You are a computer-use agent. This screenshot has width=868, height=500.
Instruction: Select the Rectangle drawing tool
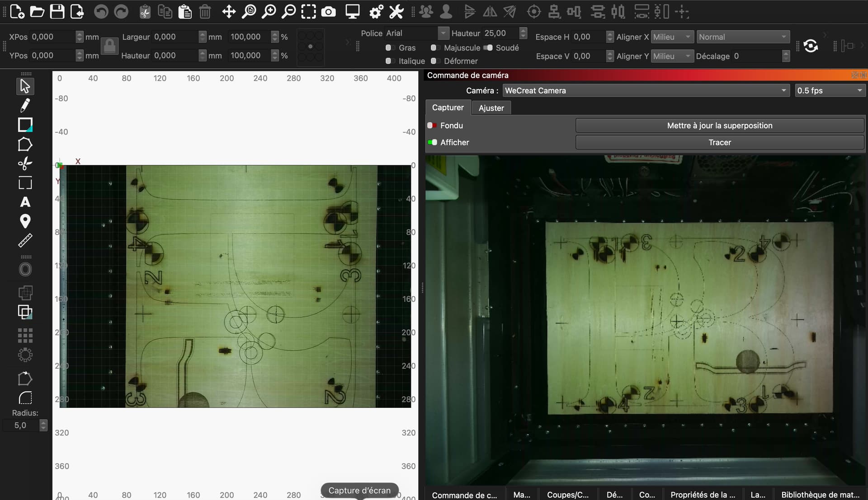click(25, 125)
